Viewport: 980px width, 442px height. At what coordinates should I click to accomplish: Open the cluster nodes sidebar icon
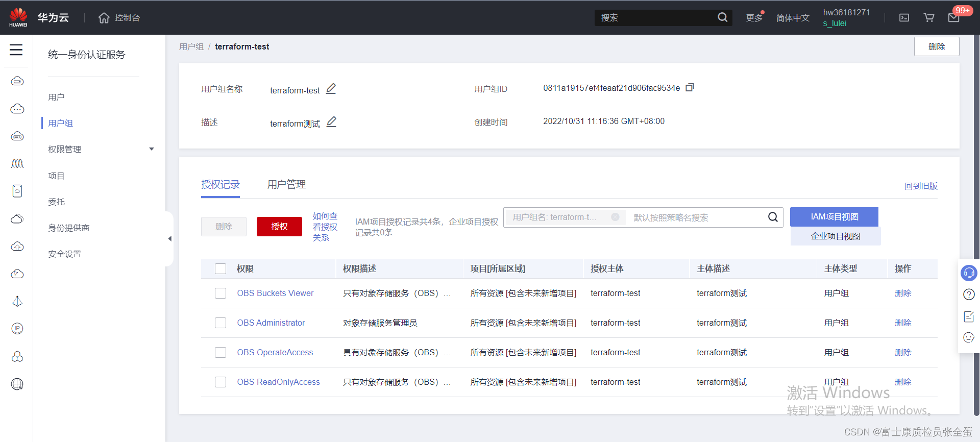pos(17,356)
